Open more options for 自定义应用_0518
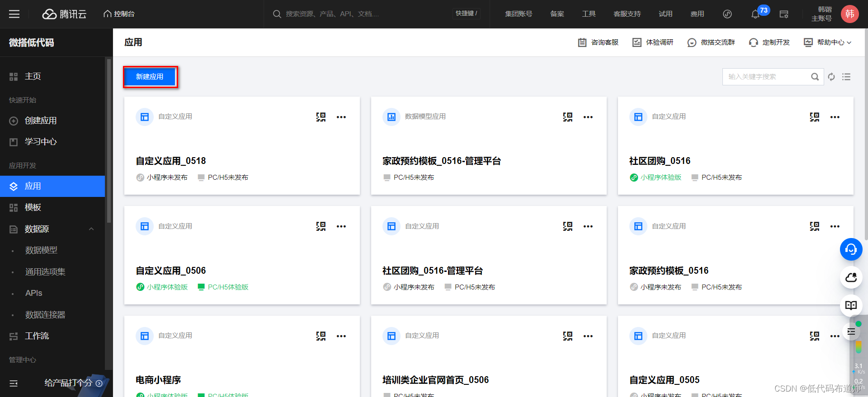The image size is (868, 397). (x=341, y=117)
